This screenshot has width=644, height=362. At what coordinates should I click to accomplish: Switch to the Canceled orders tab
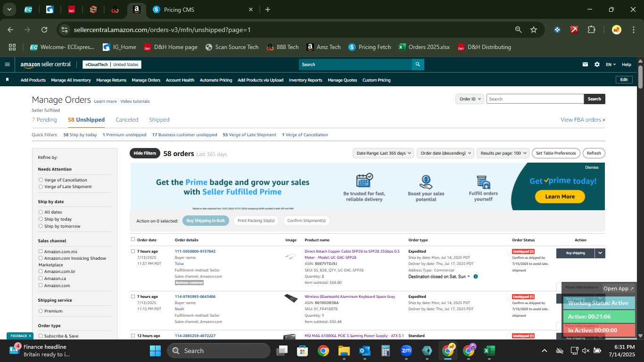tap(127, 120)
